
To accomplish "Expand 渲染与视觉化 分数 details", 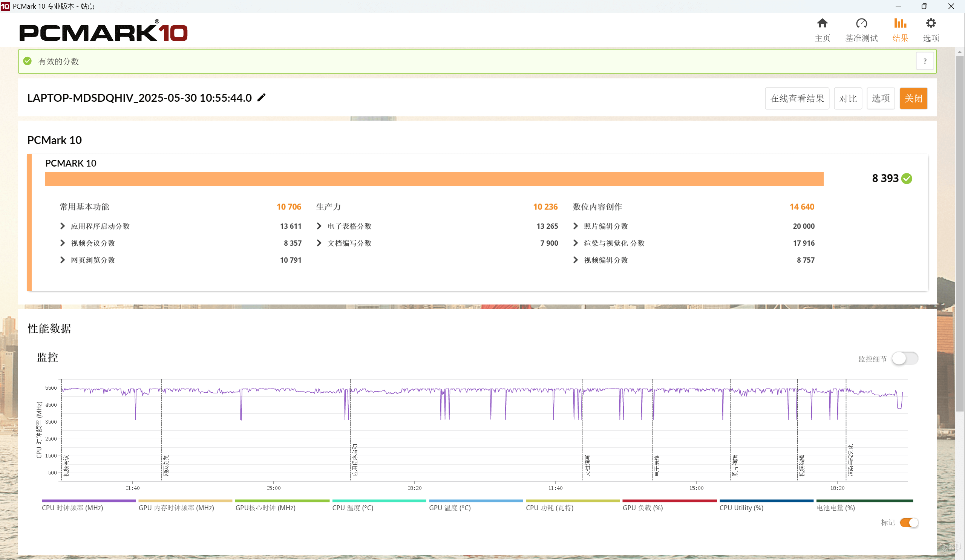I will pos(575,243).
